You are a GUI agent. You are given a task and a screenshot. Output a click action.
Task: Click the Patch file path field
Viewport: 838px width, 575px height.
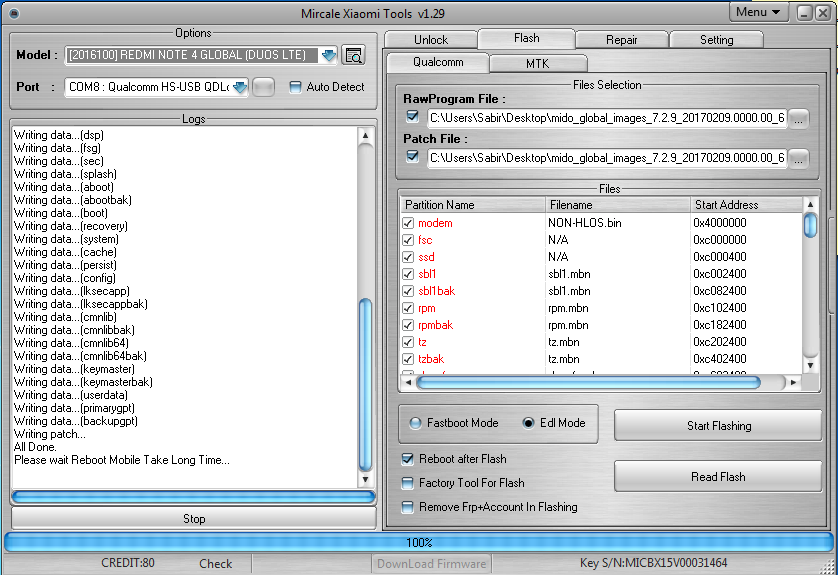click(607, 158)
